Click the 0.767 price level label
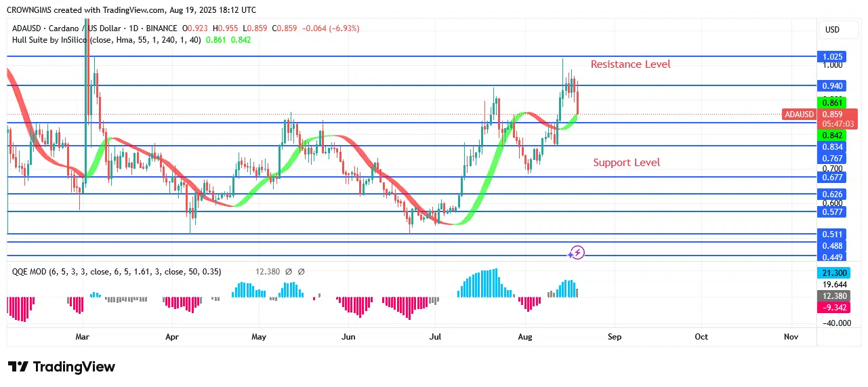The height and width of the screenshot is (387, 868). (x=832, y=158)
